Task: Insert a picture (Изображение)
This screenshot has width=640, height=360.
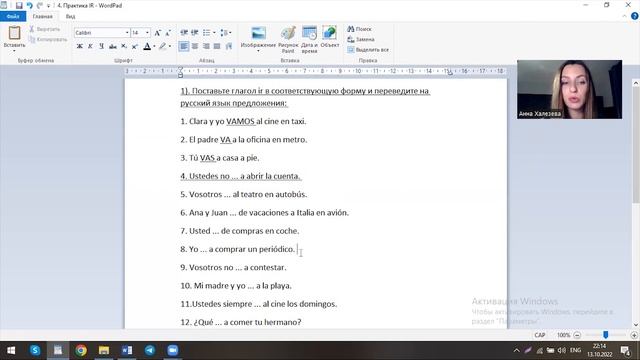Action: point(258,33)
